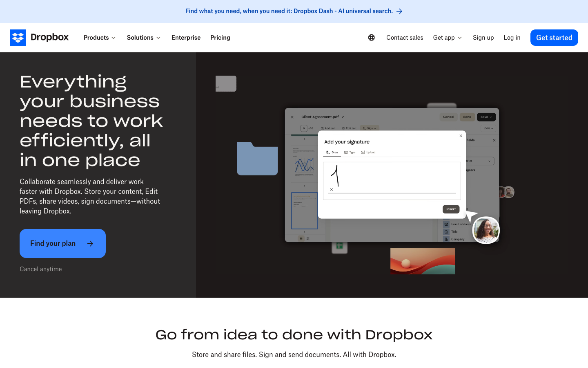Click the Get started button
The width and height of the screenshot is (588, 368).
click(x=554, y=38)
